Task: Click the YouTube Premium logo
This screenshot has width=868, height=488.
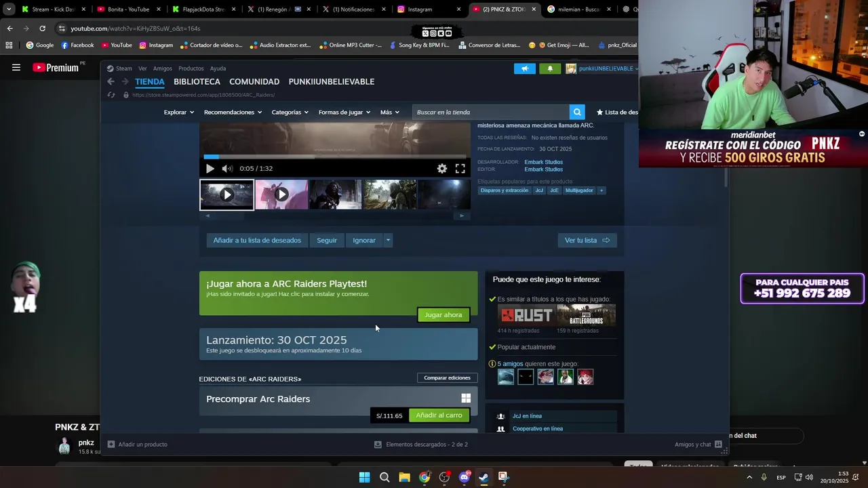Action: click(56, 68)
